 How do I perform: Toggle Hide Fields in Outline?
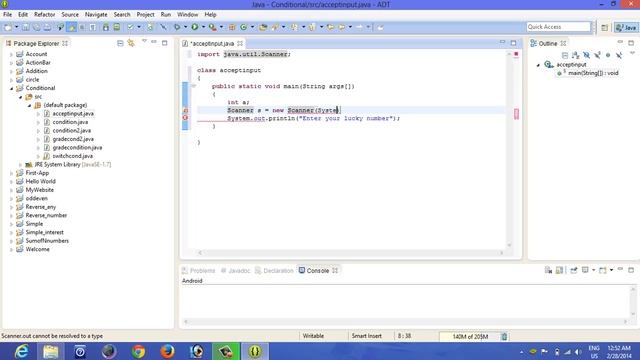coord(587,55)
